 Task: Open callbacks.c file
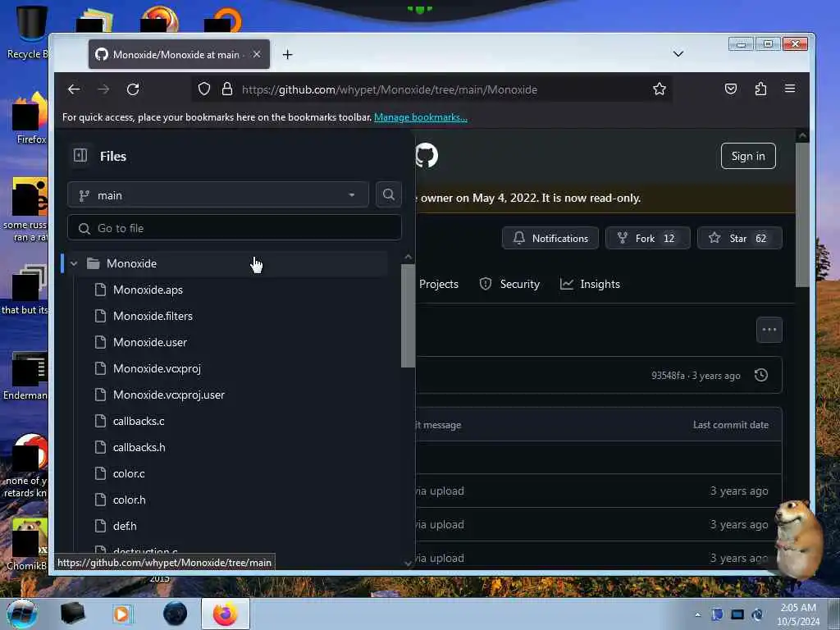(139, 421)
